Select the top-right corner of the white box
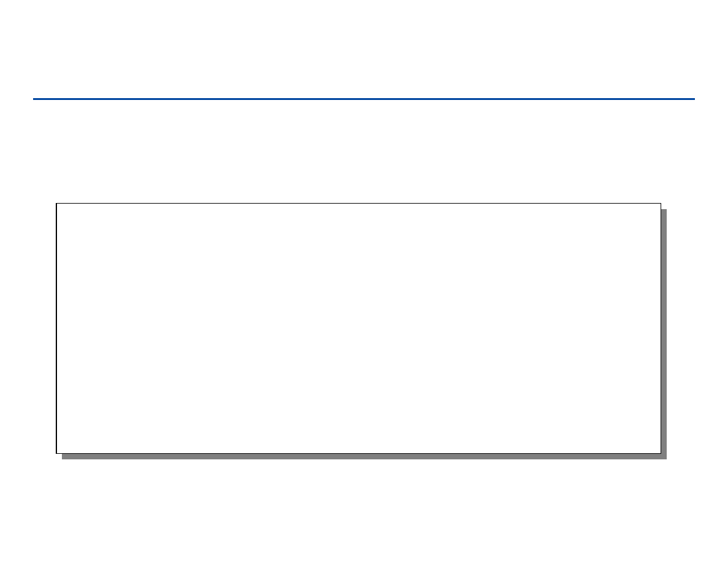The width and height of the screenshot is (728, 563). (x=661, y=204)
